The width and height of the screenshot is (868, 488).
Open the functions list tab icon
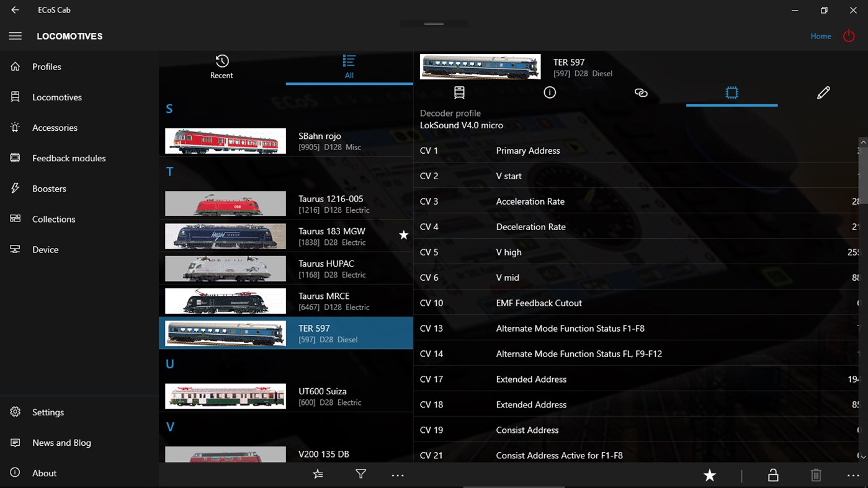tap(459, 92)
